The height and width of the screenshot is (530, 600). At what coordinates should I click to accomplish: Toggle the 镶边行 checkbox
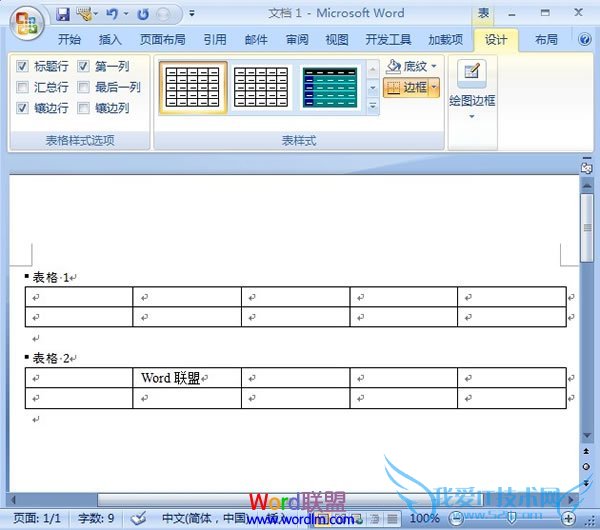[22, 108]
